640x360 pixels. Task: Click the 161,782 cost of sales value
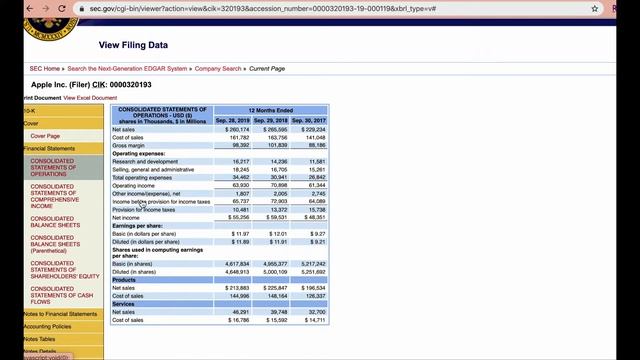tap(239, 138)
